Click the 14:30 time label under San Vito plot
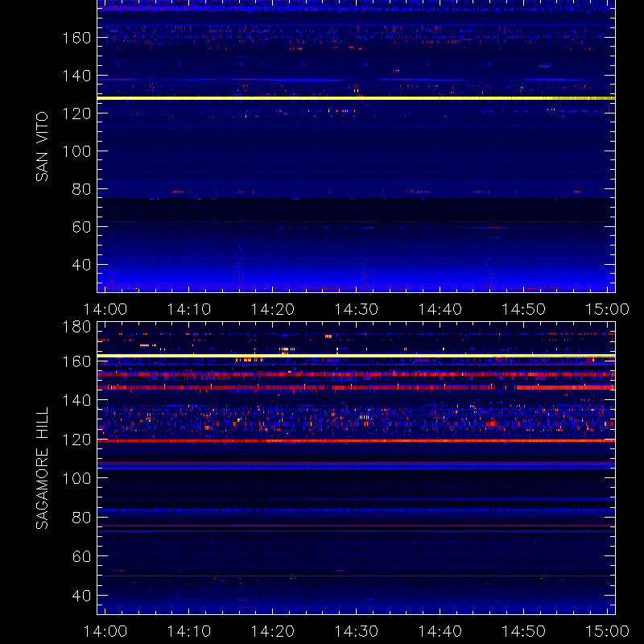This screenshot has height=644, width=644. 356,309
